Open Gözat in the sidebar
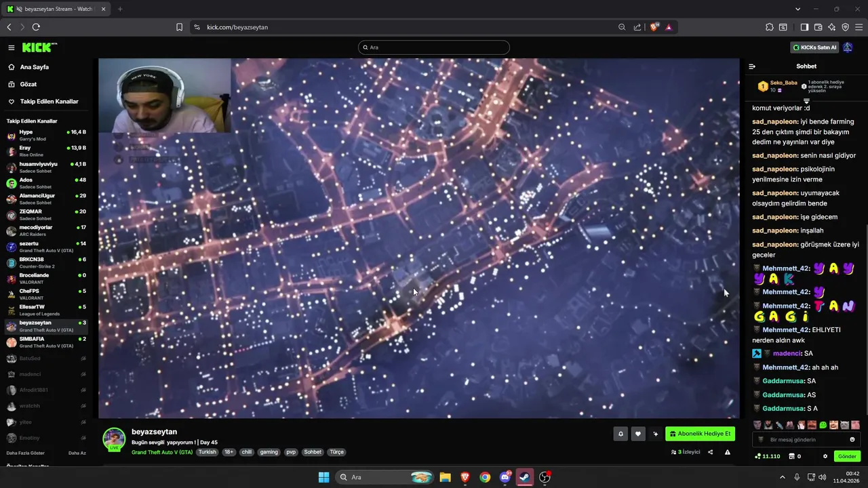 pos(28,84)
